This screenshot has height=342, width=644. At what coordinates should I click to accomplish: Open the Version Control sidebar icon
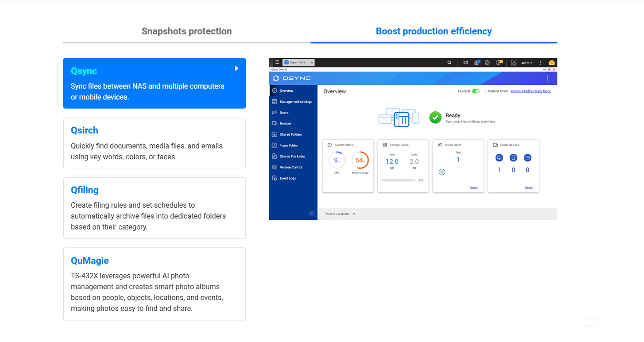(x=274, y=167)
